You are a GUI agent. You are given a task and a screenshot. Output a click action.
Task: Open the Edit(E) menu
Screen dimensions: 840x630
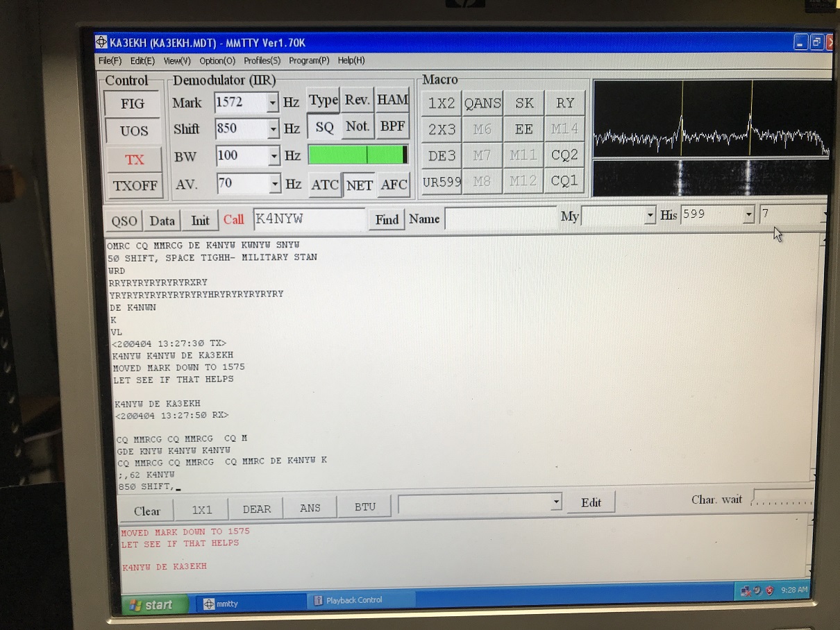coord(142,61)
